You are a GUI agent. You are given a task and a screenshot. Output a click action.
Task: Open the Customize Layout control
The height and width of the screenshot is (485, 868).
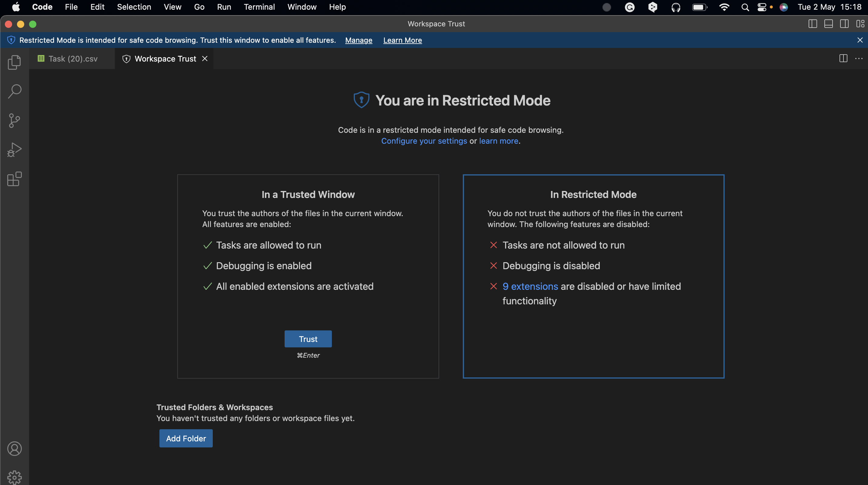click(x=860, y=24)
